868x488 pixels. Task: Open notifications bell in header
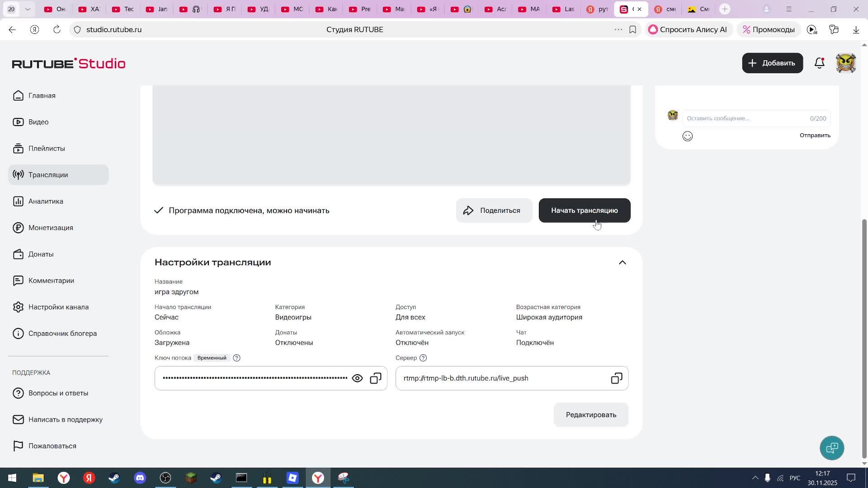coord(819,63)
